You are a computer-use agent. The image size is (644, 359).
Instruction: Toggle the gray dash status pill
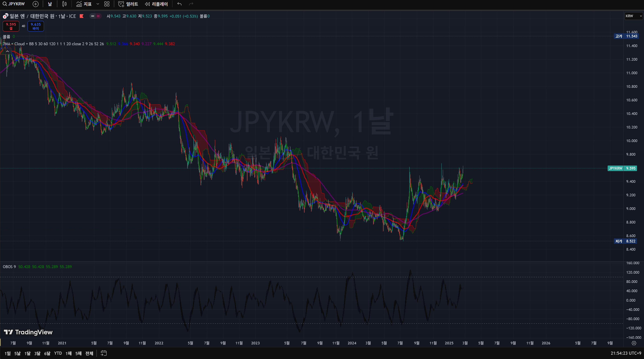(92, 16)
